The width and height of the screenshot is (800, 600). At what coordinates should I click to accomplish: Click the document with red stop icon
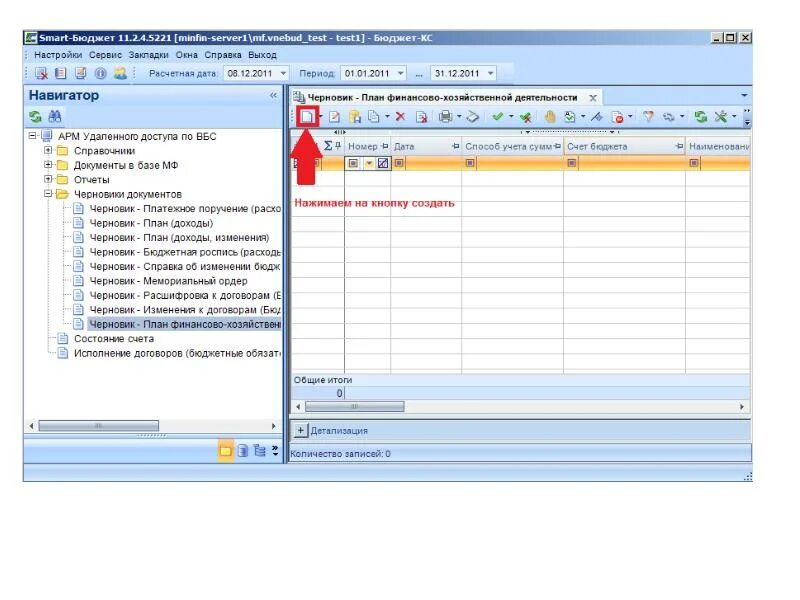pyautogui.click(x=617, y=117)
